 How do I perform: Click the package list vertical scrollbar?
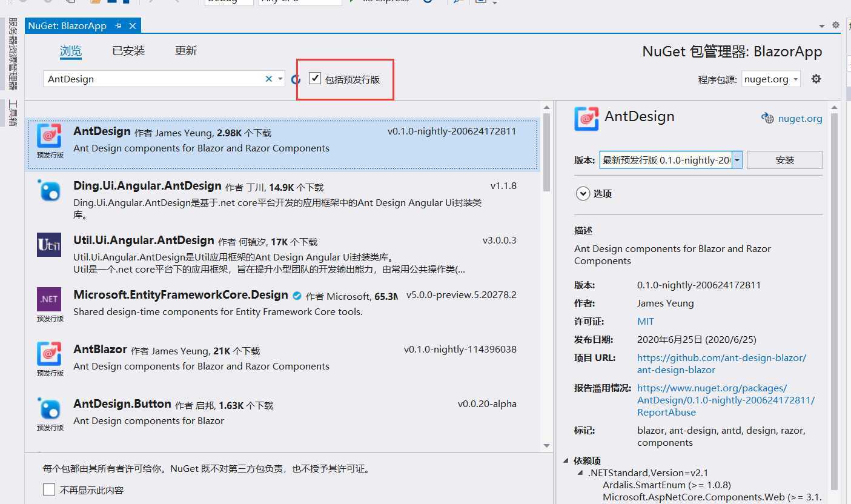tap(546, 152)
